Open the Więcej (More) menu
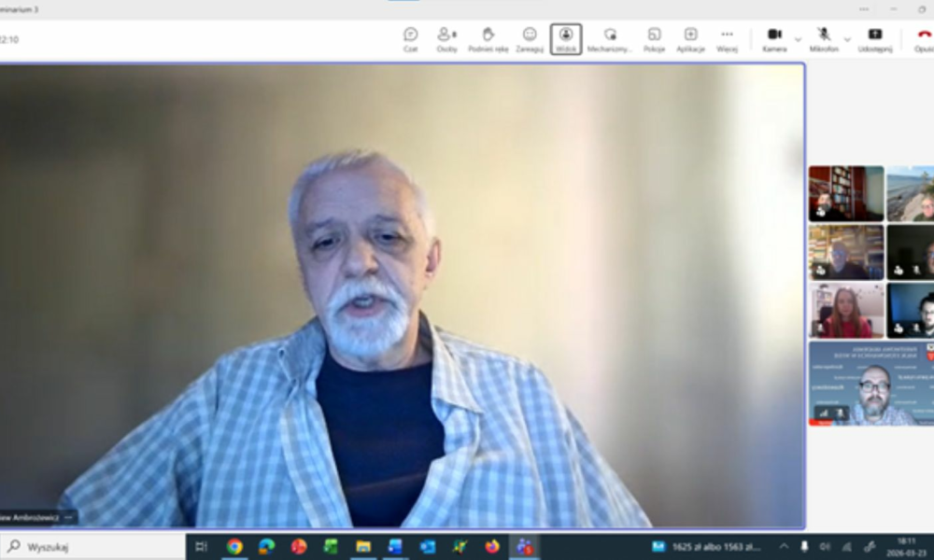The height and width of the screenshot is (560, 934). click(726, 37)
